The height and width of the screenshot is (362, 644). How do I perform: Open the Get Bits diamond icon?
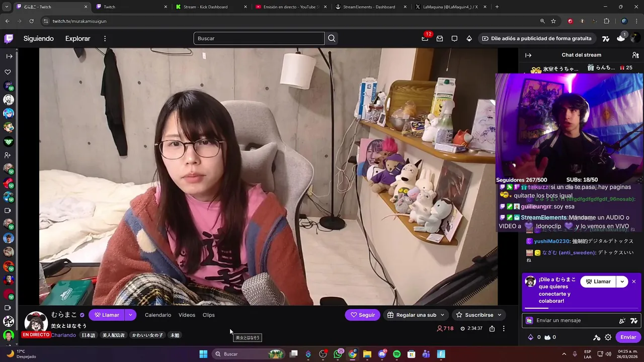click(x=469, y=38)
